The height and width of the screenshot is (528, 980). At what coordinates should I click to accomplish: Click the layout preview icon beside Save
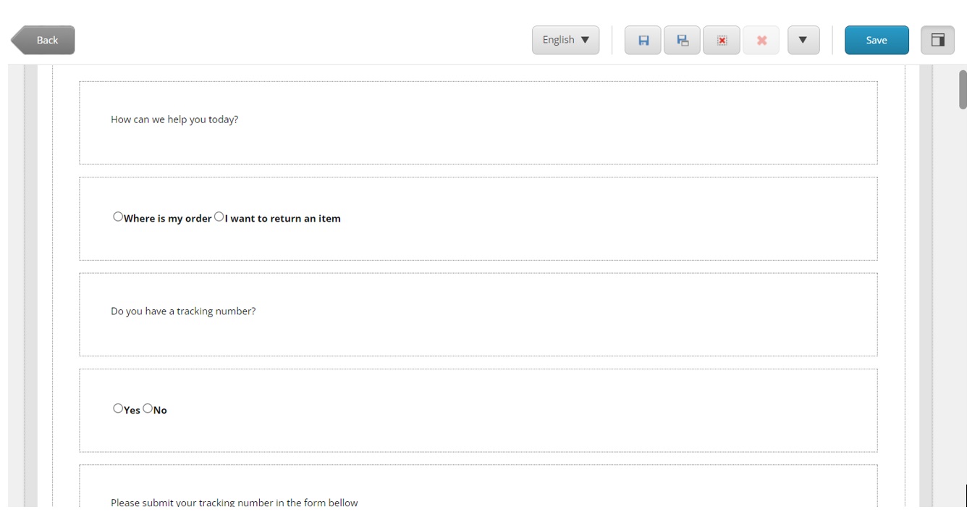coord(937,40)
